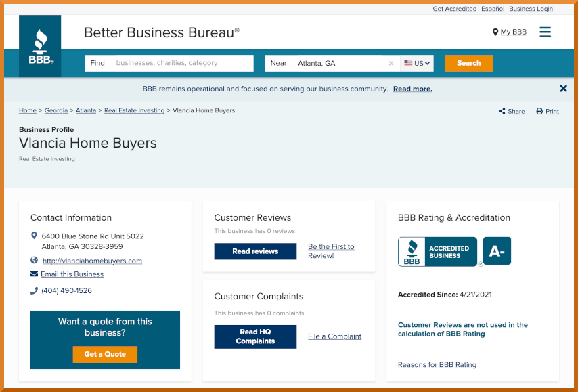578x392 pixels.
Task: Click the 6400 Blue Stone Rd address text
Action: coord(93,241)
